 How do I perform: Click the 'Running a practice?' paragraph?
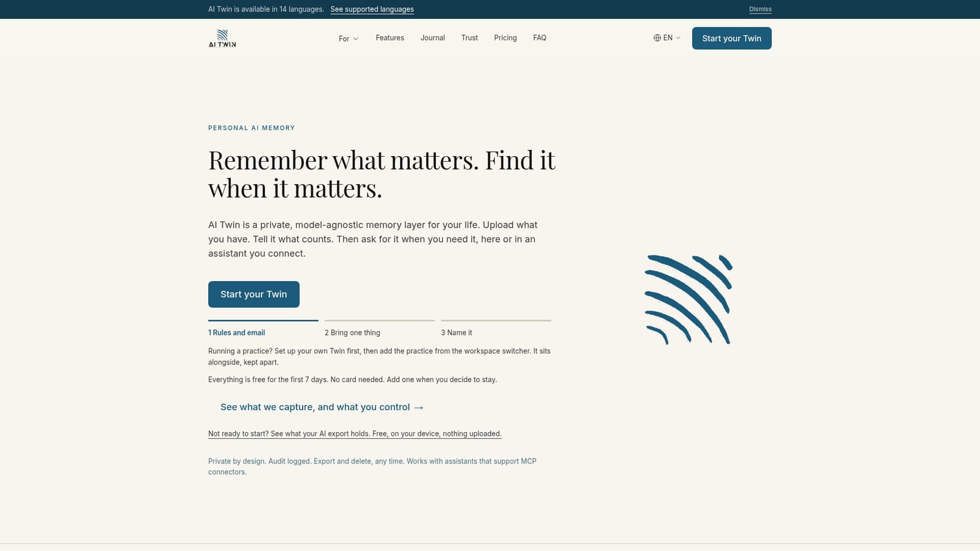379,356
